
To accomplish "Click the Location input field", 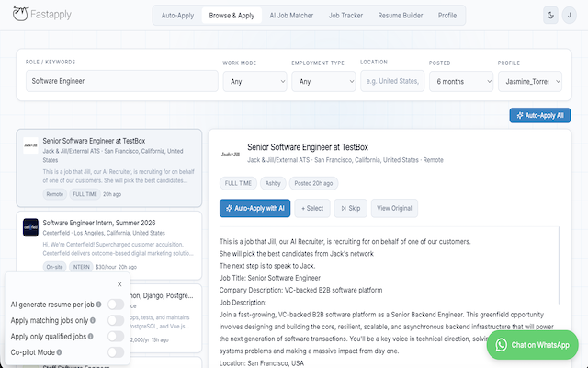I will [x=392, y=81].
